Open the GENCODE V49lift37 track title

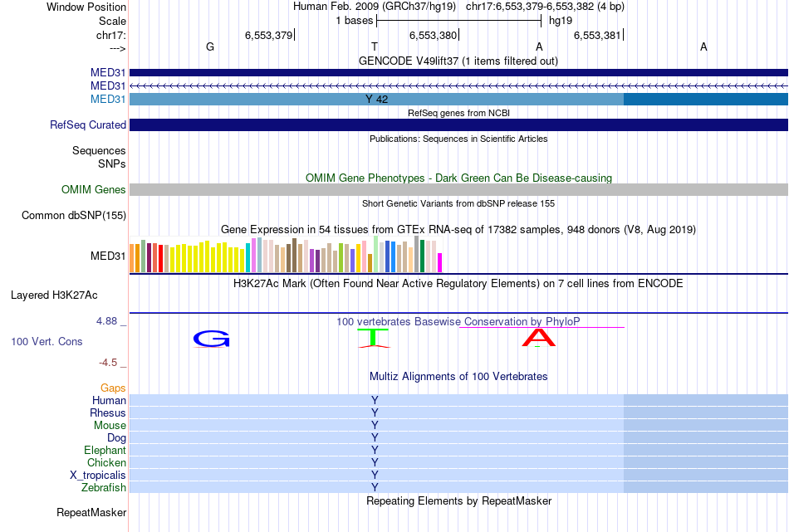[x=458, y=61]
